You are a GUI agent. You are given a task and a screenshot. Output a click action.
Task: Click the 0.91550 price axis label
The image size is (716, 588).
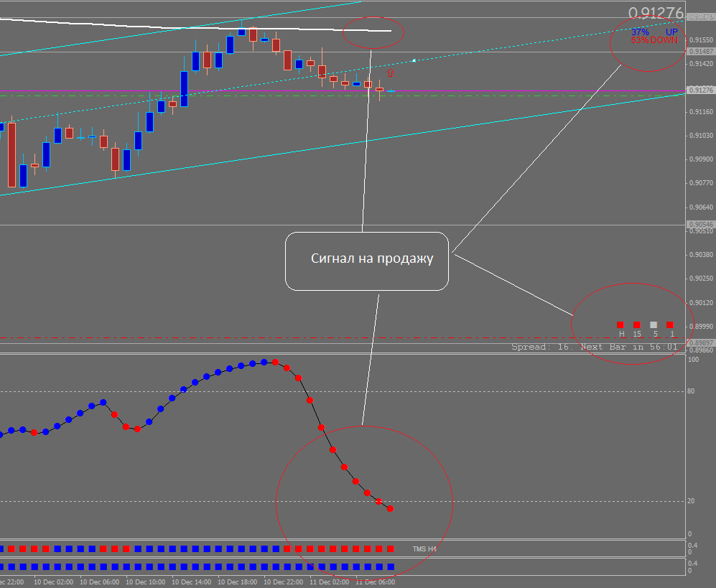pyautogui.click(x=700, y=40)
